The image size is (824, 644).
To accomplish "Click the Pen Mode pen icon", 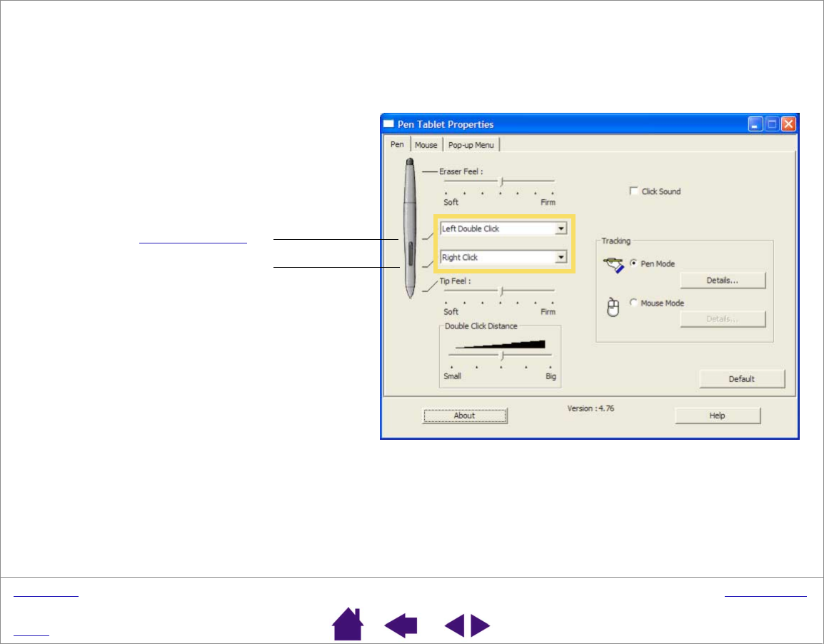I will coord(613,265).
